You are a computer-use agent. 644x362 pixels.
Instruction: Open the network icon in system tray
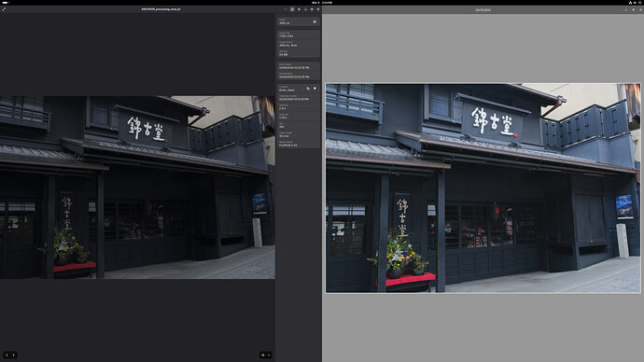(x=630, y=3)
